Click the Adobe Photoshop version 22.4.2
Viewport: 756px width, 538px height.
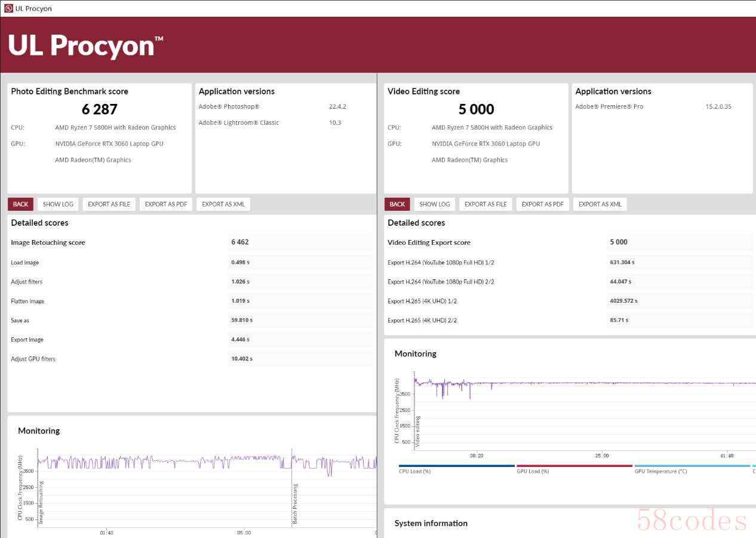pyautogui.click(x=337, y=107)
